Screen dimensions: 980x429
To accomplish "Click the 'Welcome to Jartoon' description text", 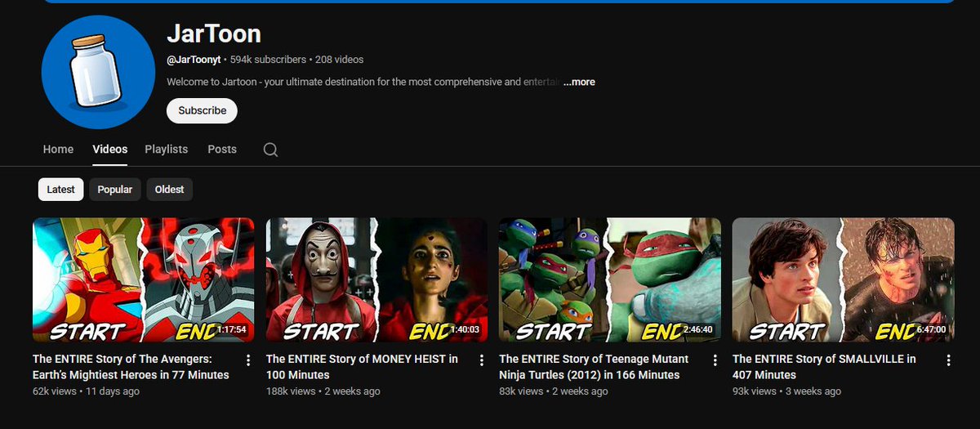I will point(363,83).
